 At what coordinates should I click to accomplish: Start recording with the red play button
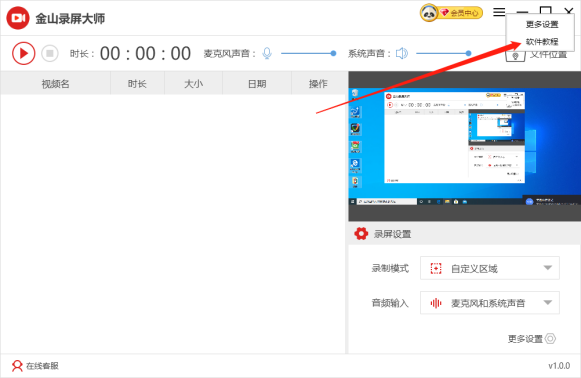pyautogui.click(x=23, y=53)
